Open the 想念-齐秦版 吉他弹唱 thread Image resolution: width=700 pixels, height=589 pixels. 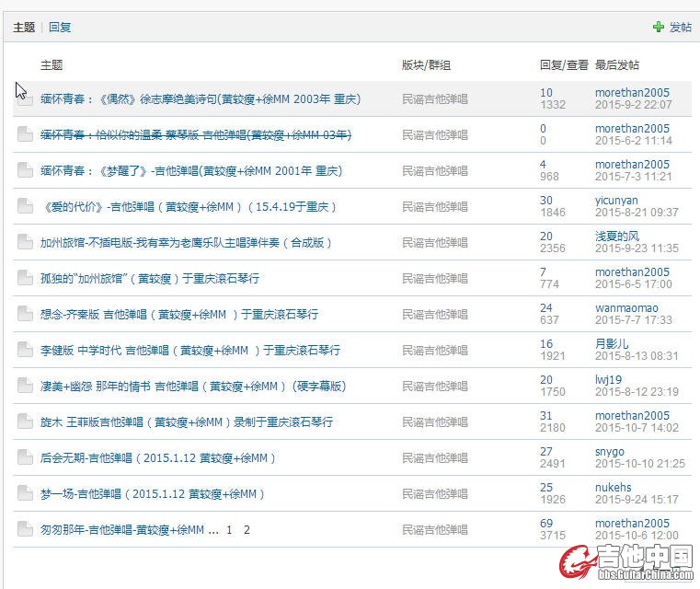(x=179, y=315)
